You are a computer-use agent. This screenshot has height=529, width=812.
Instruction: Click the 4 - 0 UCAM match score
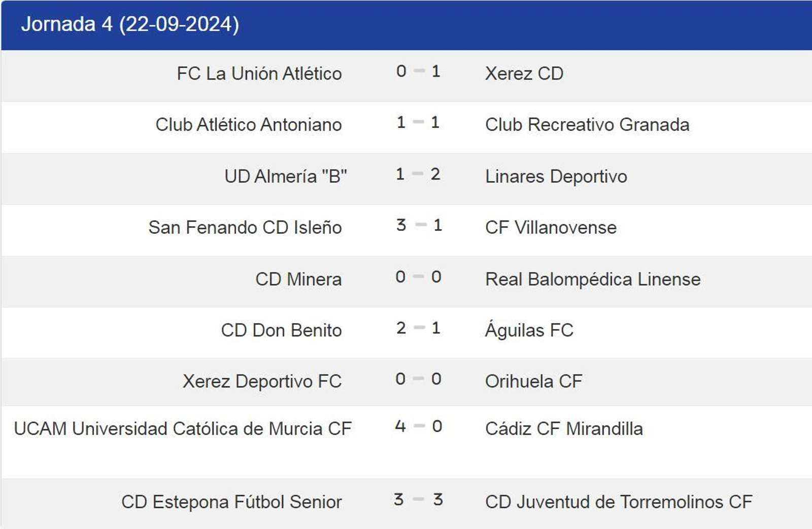pyautogui.click(x=419, y=427)
